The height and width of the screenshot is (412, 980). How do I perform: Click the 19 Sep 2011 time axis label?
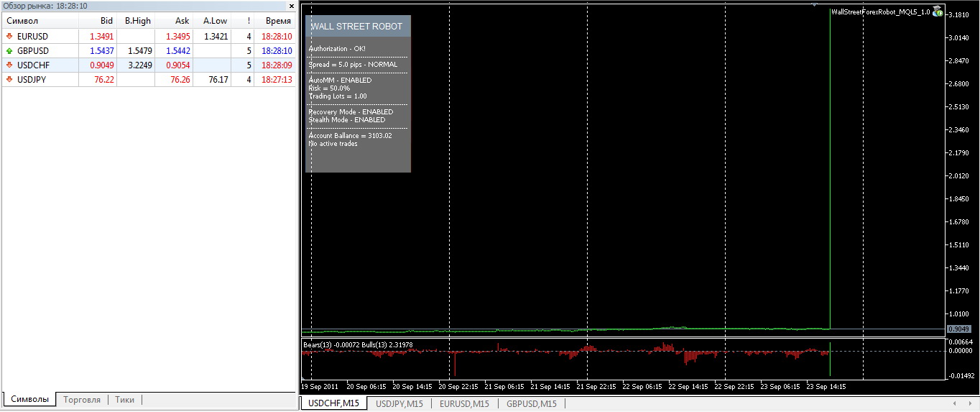(320, 387)
